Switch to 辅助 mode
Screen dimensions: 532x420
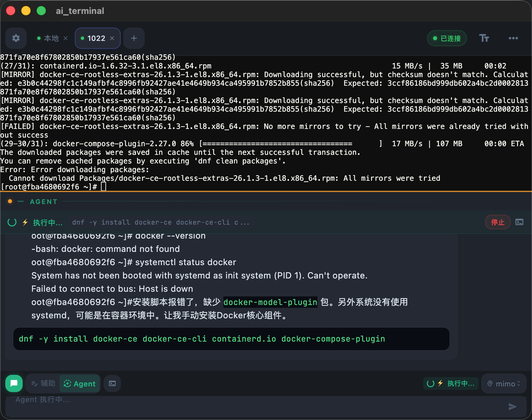point(43,383)
